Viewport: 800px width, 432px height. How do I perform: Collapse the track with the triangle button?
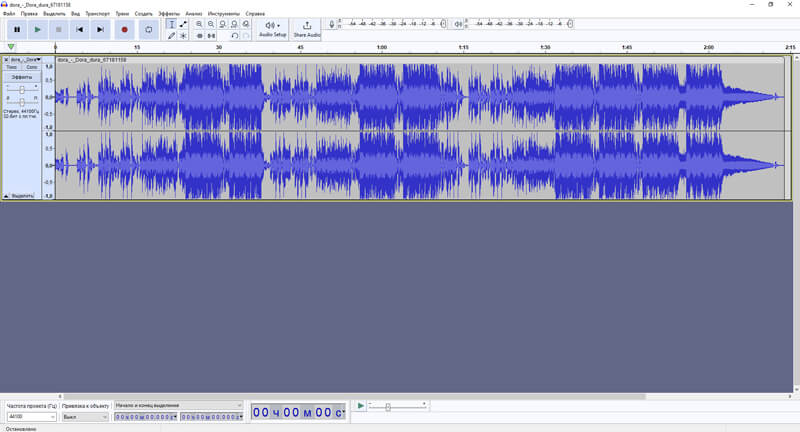click(x=6, y=196)
